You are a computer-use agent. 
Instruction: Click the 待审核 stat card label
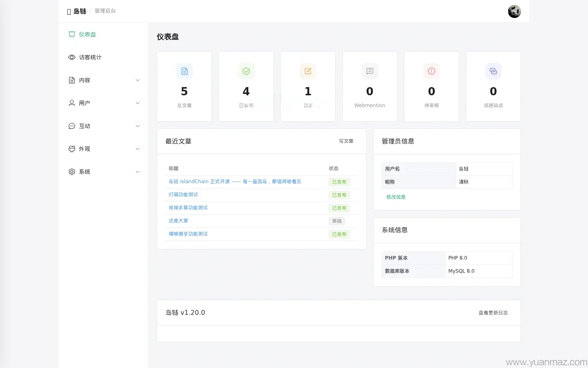[432, 105]
